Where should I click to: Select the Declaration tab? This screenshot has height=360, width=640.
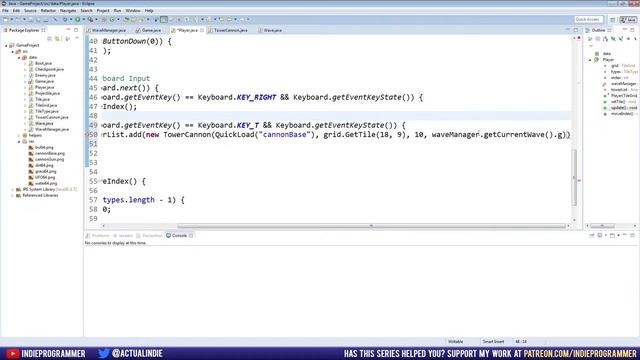pyautogui.click(x=150, y=236)
